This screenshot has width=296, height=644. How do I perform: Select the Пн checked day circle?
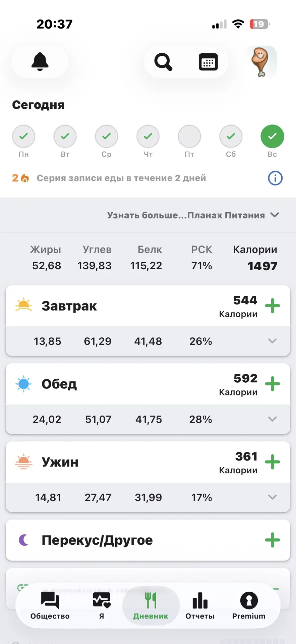(x=23, y=136)
